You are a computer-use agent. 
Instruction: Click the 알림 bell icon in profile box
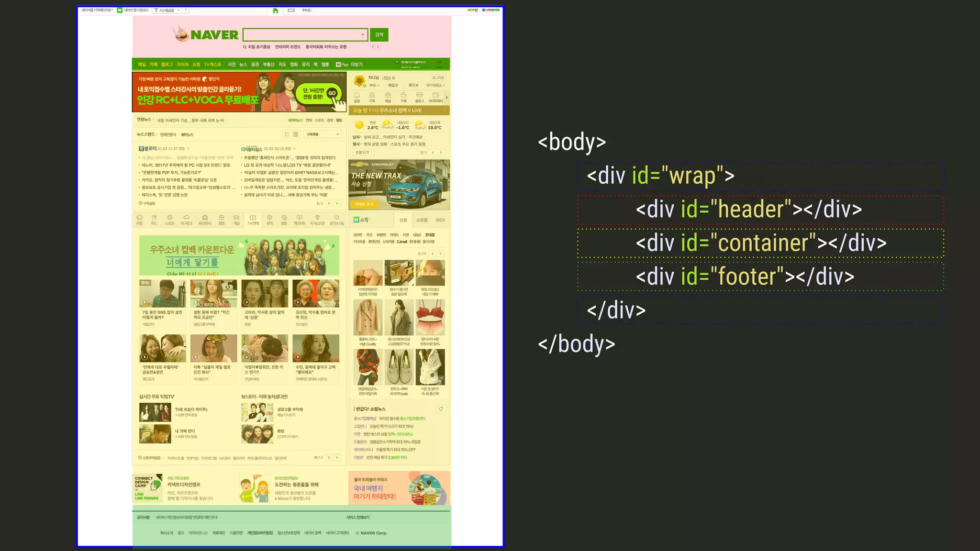point(357,96)
